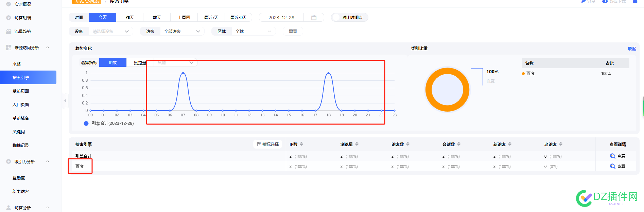The height and width of the screenshot is (212, 644).
Task: Click the 访客分析 section icon
Action: (x=8, y=208)
